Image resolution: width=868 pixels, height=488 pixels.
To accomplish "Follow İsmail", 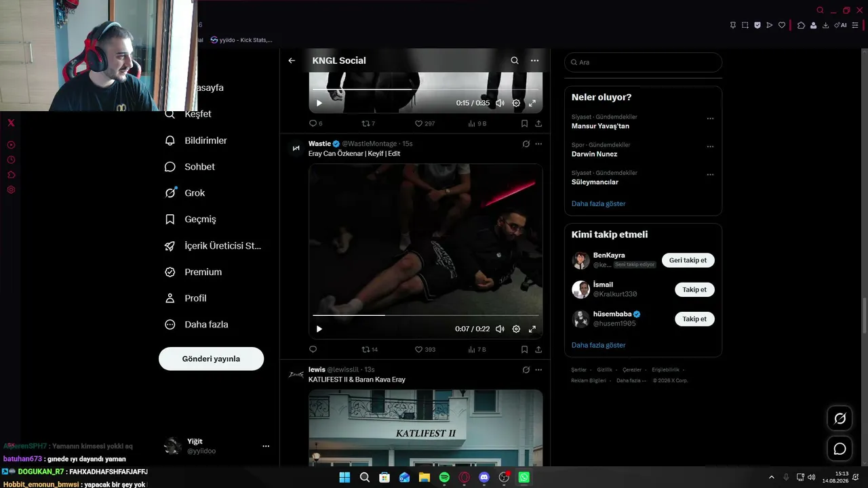I will (694, 289).
